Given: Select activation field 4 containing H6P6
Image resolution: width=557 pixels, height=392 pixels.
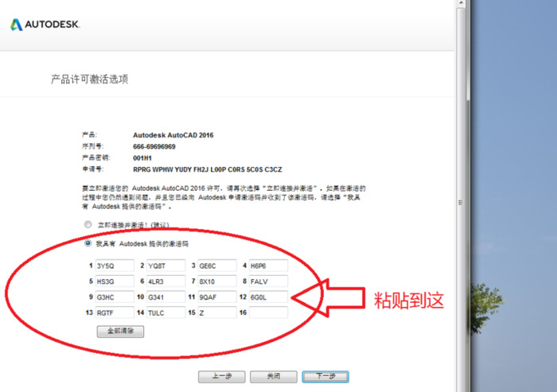Looking at the screenshot, I should [x=268, y=266].
